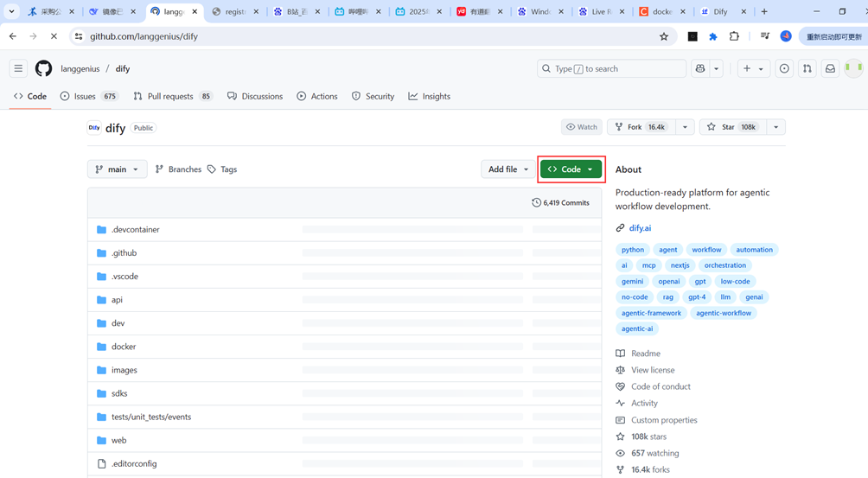The image size is (868, 478).
Task: View repository Tags
Action: [222, 169]
